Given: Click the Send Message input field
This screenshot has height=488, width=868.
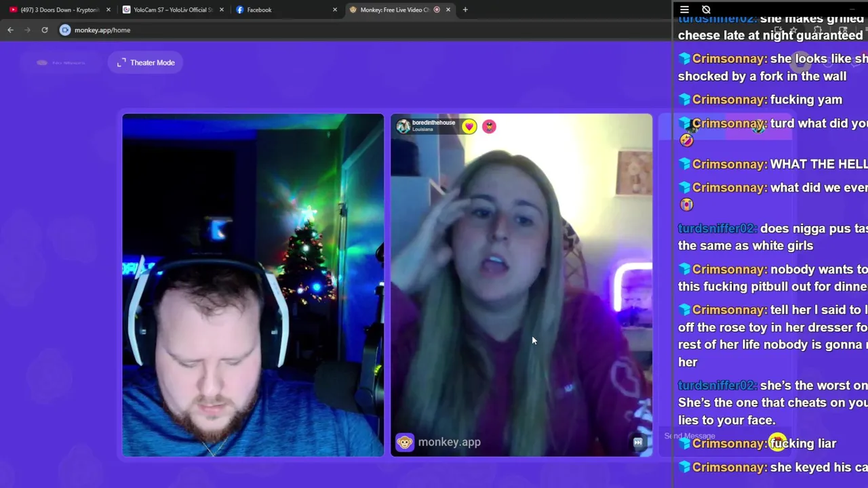Looking at the screenshot, I should pos(690,436).
